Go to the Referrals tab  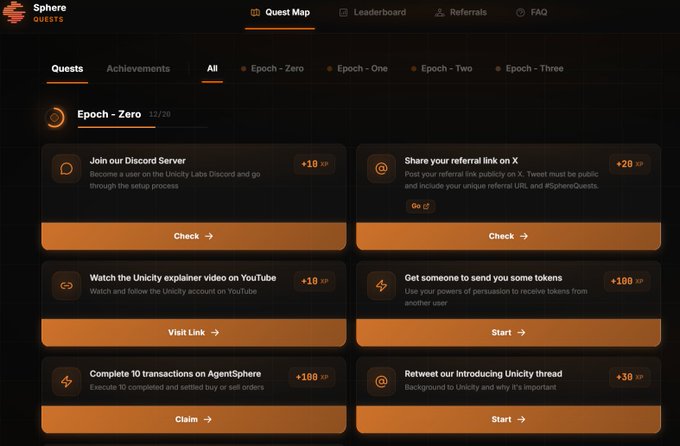461,13
